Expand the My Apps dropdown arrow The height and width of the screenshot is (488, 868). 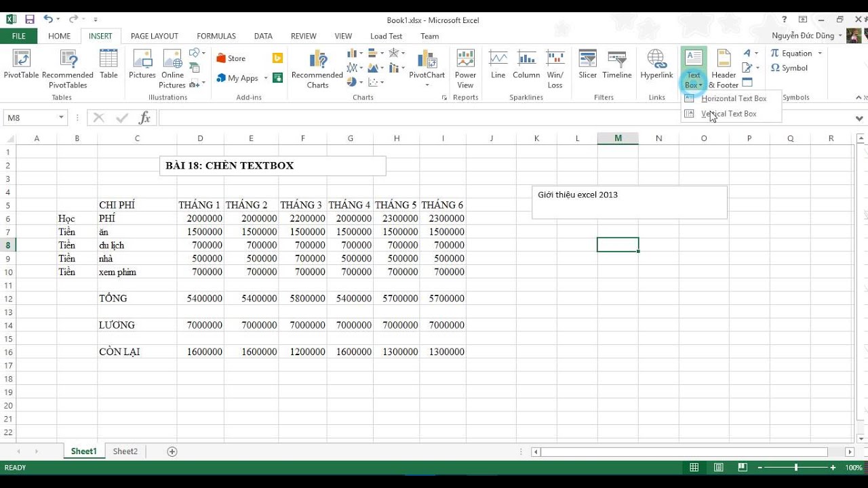(x=266, y=78)
